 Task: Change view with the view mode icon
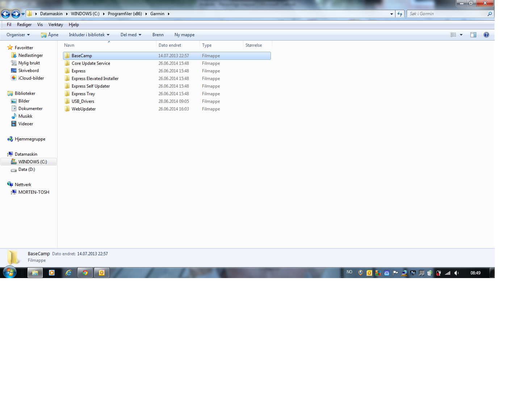453,35
